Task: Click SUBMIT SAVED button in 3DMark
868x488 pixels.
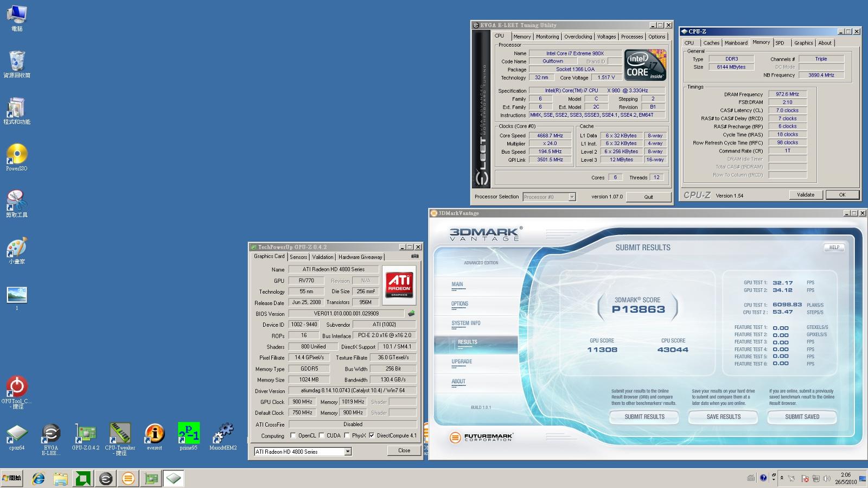Action: pyautogui.click(x=802, y=417)
